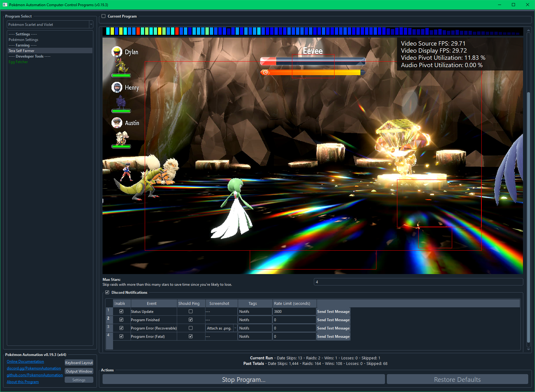Open Screenshot dropdown for Program Finished row
Viewport: 535px width, 392px height.
(x=221, y=320)
